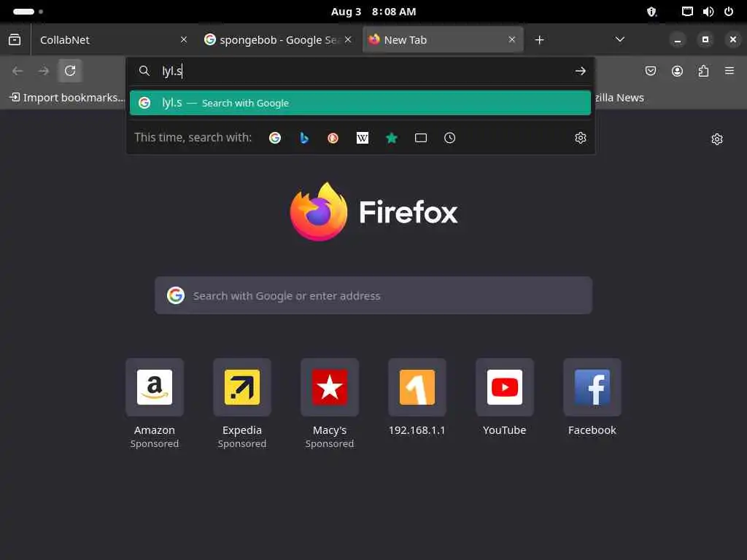The image size is (747, 560).
Task: Open clock and calendar 'Aug 3 8:08 AM'
Action: (373, 12)
